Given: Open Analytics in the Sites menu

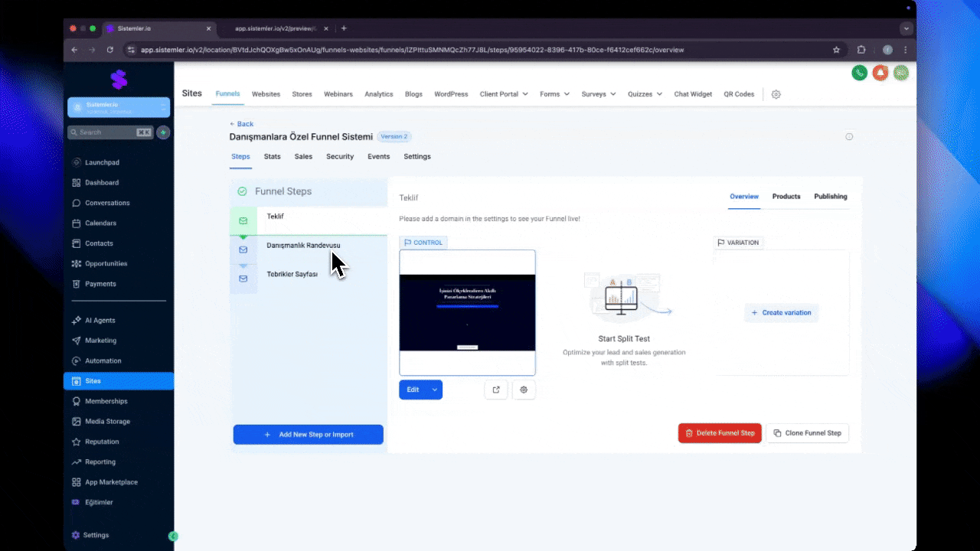Looking at the screenshot, I should click(x=379, y=94).
